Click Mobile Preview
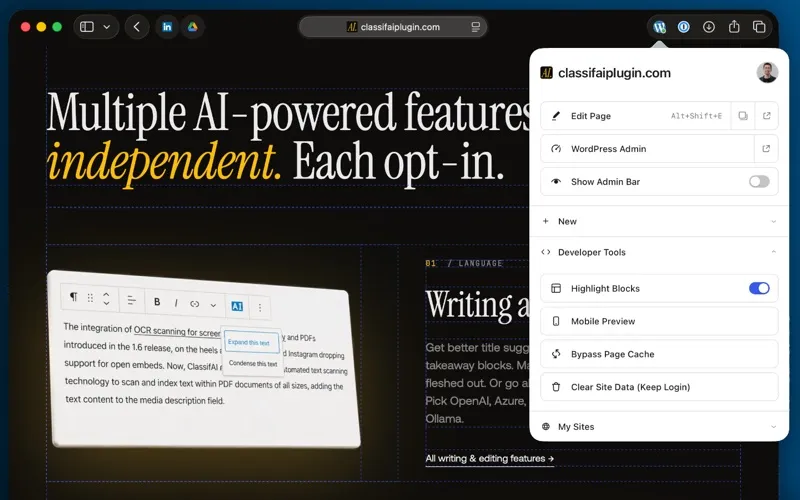 [659, 321]
